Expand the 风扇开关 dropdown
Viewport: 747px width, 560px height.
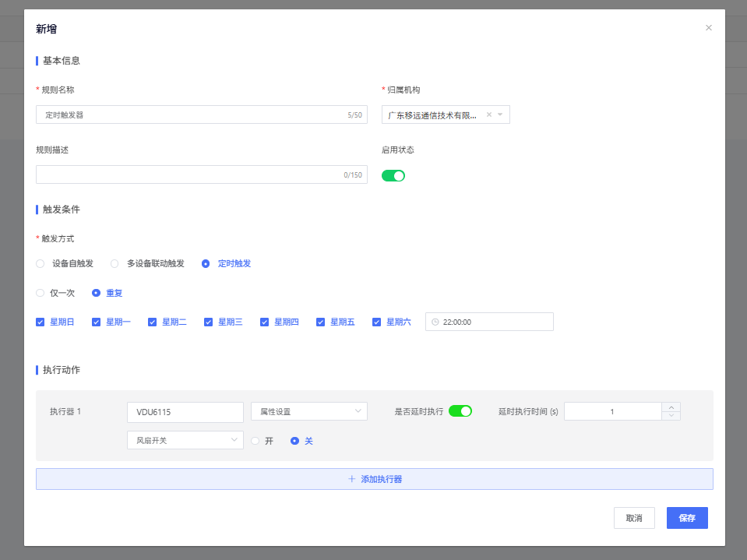click(x=185, y=441)
